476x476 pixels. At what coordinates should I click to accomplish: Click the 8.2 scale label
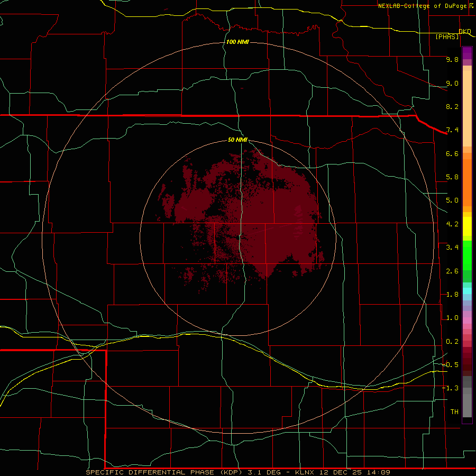452,106
